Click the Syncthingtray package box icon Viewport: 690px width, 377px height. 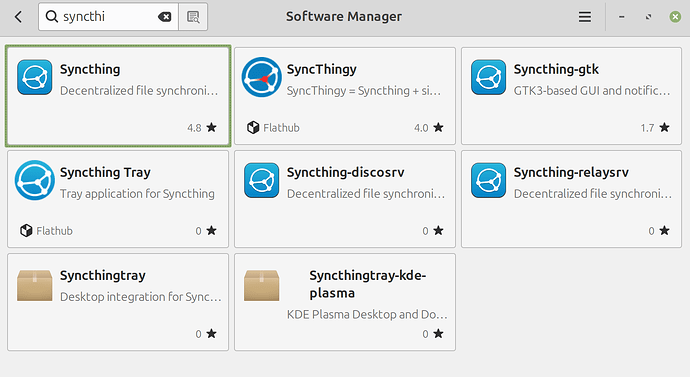34,285
